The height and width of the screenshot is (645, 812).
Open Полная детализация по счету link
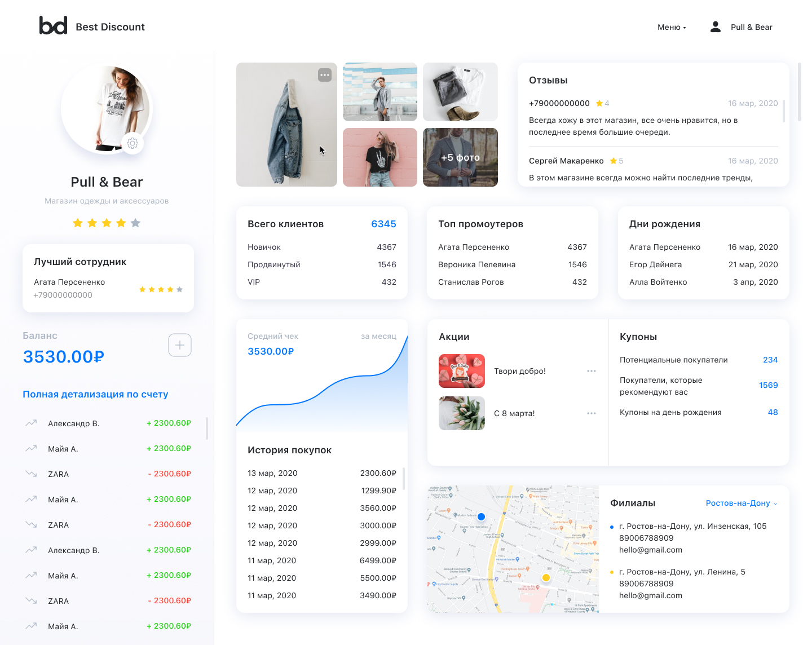(x=95, y=394)
